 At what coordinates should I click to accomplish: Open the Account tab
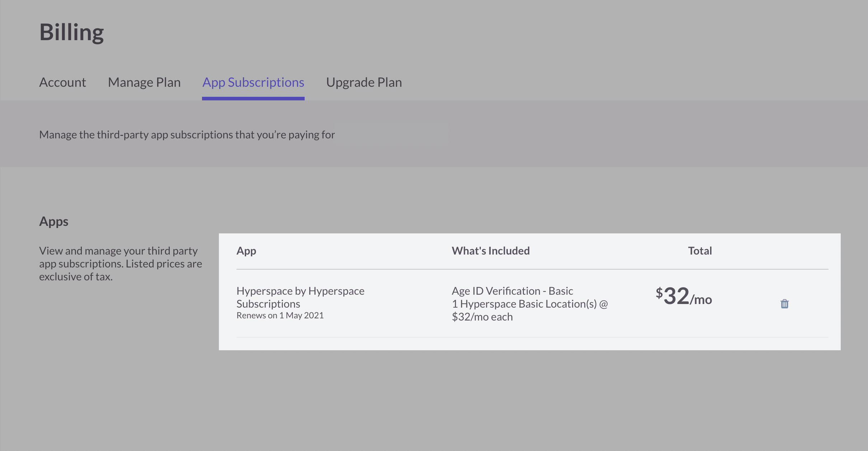pyautogui.click(x=62, y=82)
